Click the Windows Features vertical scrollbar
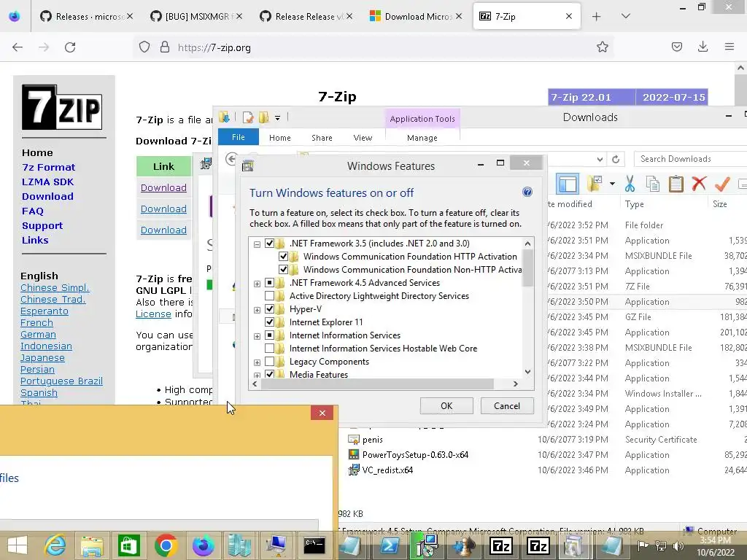This screenshot has width=747, height=560. point(527,268)
